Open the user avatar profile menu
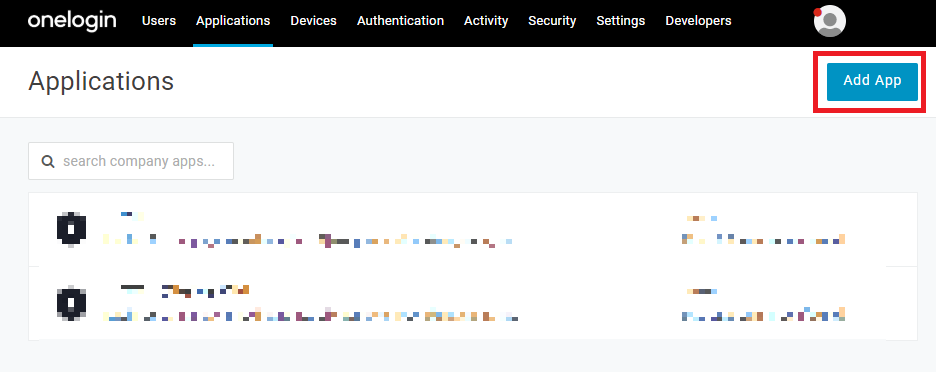This screenshot has height=372, width=936. click(830, 21)
